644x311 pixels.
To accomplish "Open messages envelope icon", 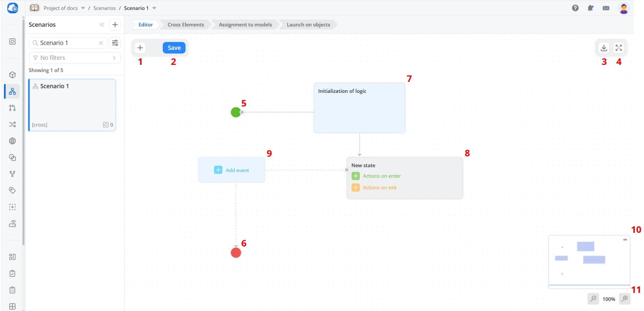I will coord(606,8).
